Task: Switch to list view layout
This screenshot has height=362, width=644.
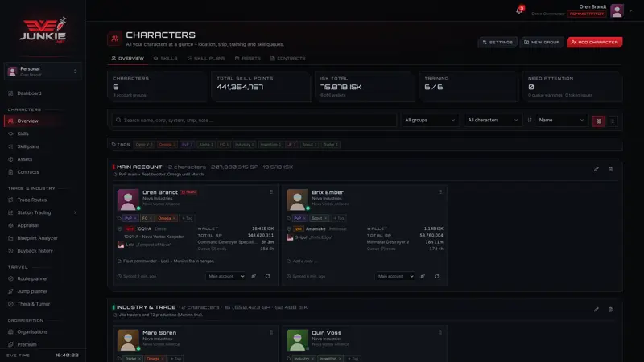Action: (613, 121)
